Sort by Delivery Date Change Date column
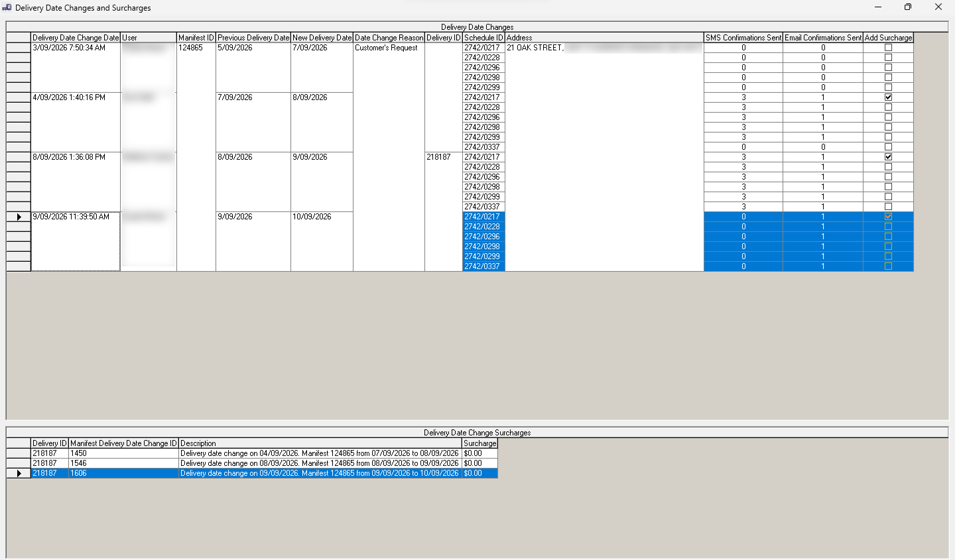 (x=76, y=38)
